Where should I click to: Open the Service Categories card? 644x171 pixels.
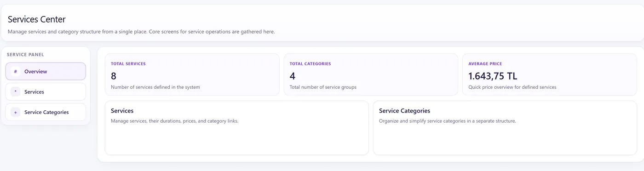[505, 128]
